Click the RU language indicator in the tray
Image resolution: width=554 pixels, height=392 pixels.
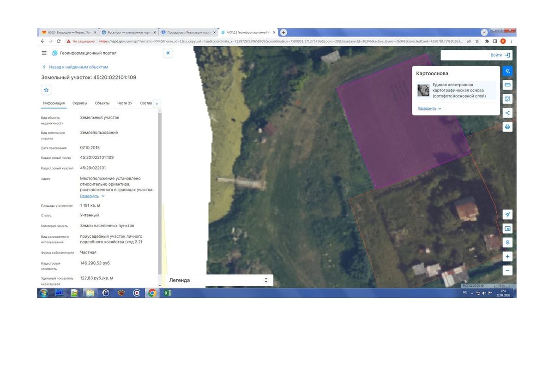[465, 292]
